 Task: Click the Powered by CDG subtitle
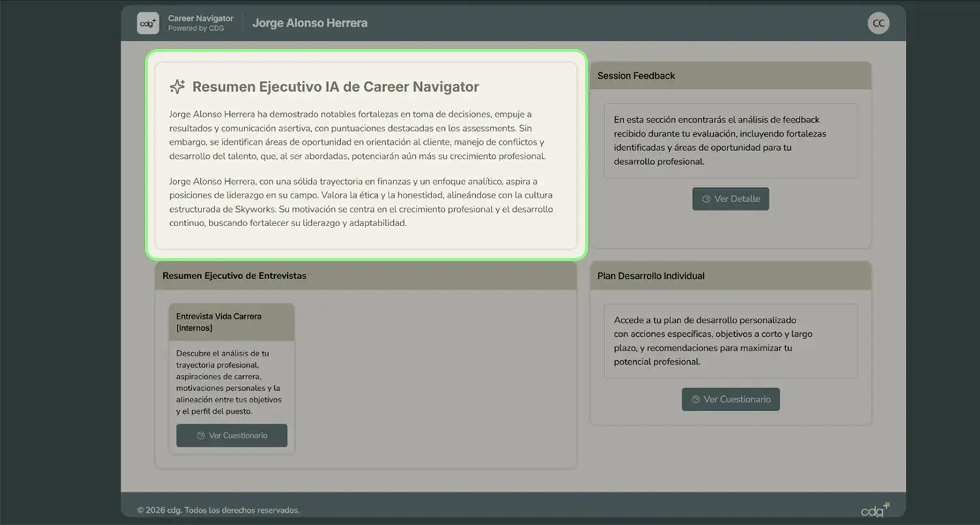tap(196, 29)
